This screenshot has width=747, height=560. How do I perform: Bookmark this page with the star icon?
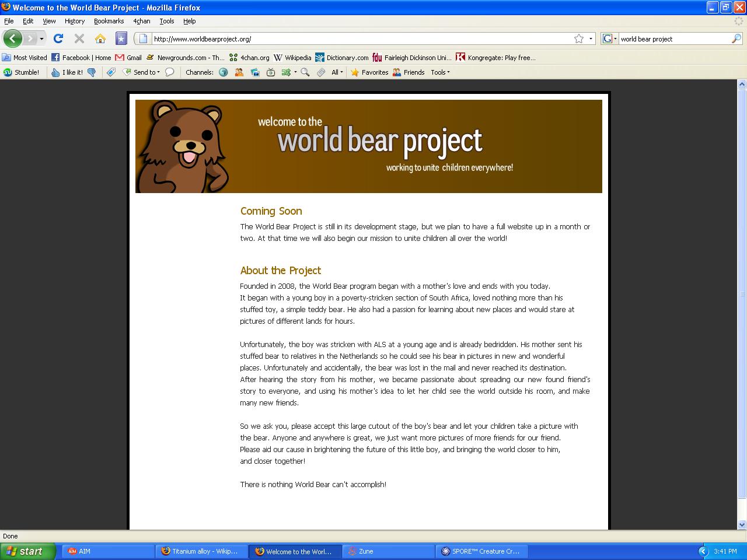(x=578, y=38)
